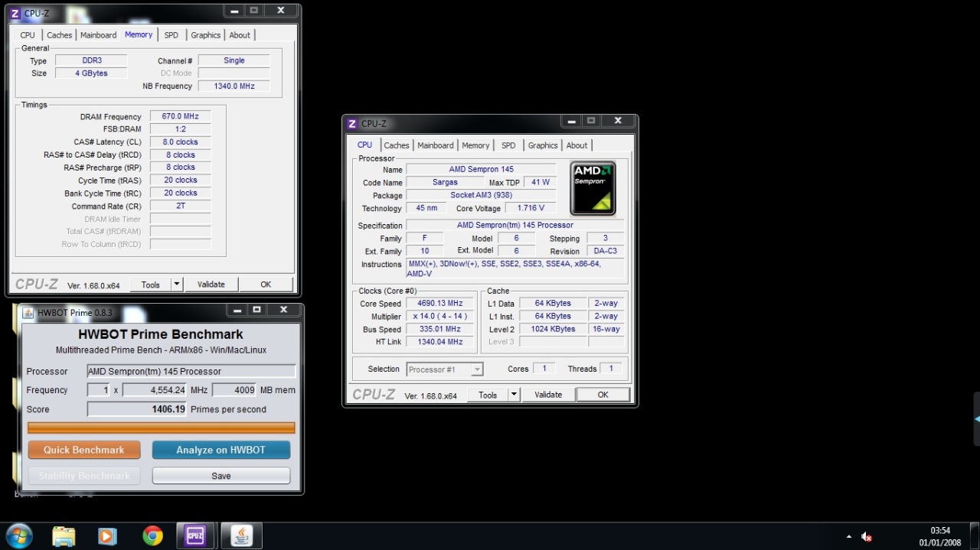Open the Windows Start orb
This screenshot has height=550, width=980.
tap(18, 535)
